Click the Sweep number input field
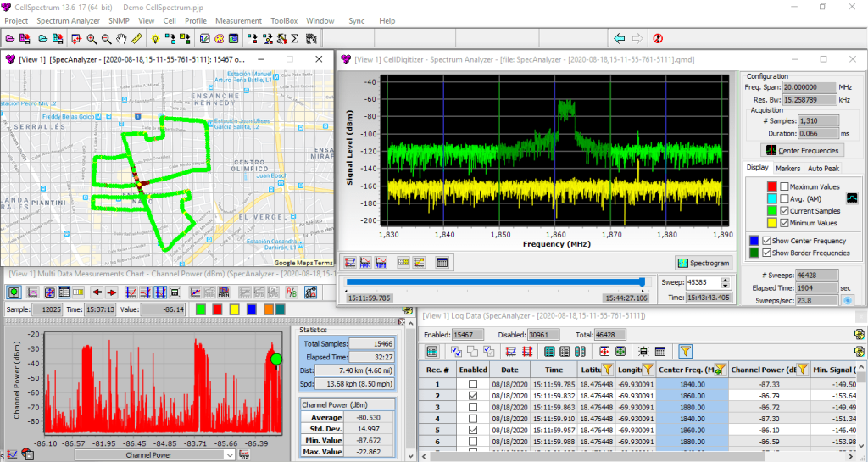This screenshot has width=868, height=462. pos(704,282)
